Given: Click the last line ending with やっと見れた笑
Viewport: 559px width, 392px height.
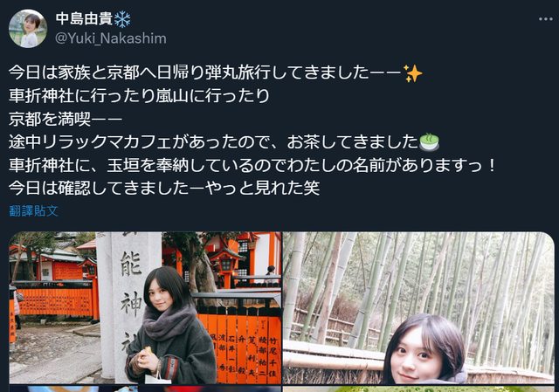Looking at the screenshot, I should click(x=164, y=189).
